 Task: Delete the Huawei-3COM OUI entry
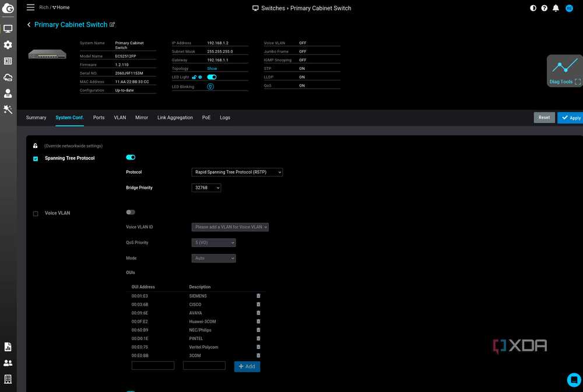(258, 322)
